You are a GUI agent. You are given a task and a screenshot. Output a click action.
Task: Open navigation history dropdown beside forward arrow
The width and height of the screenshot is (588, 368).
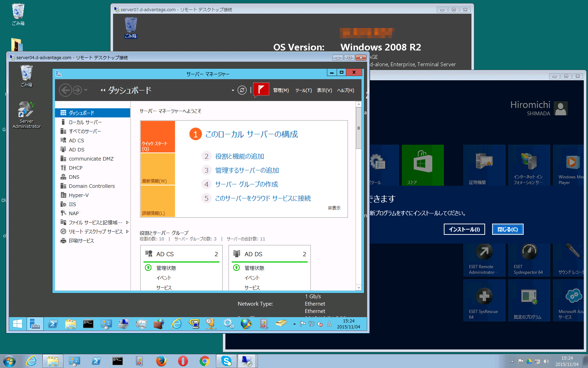(x=86, y=90)
